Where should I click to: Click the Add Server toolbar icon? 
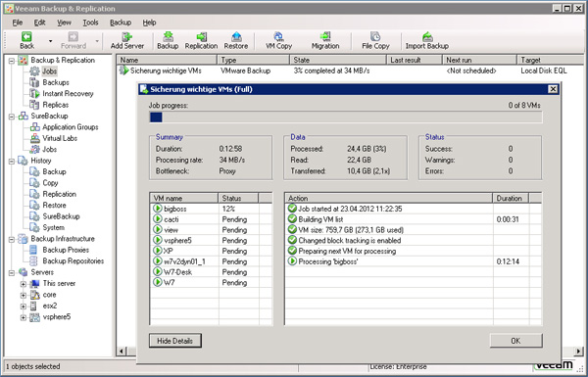[x=127, y=40]
